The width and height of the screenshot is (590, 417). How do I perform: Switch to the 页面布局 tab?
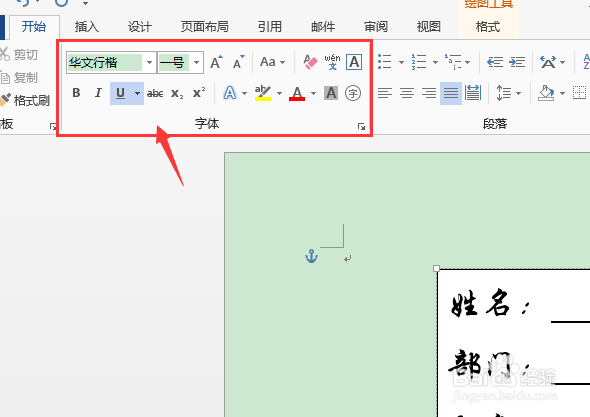point(204,27)
